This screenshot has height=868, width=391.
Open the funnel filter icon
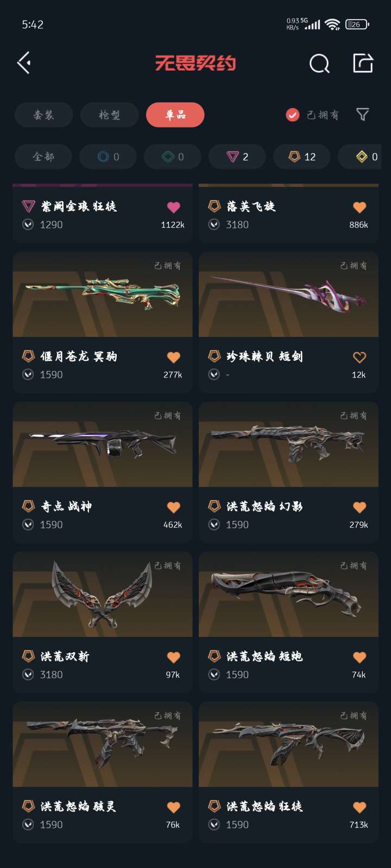[362, 114]
